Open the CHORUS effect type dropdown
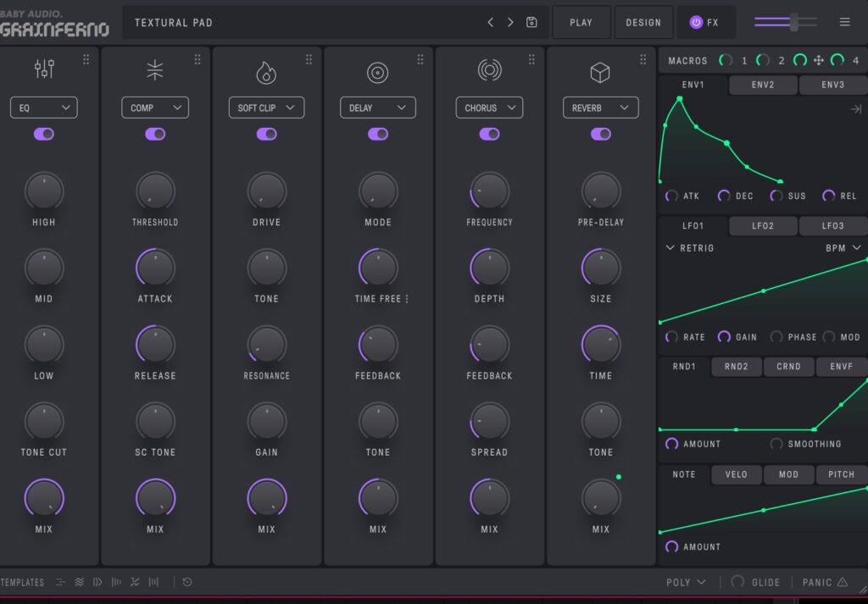This screenshot has height=604, width=868. [x=489, y=108]
